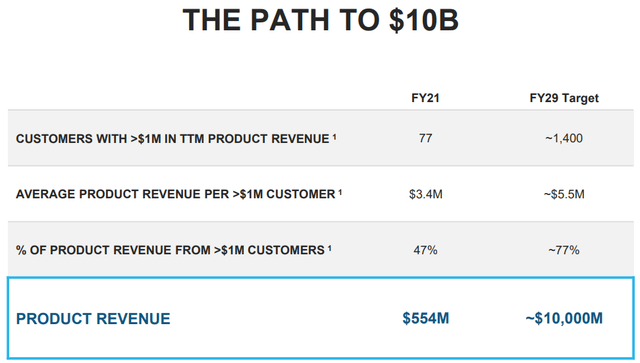Viewport: 640px width, 363px height.
Task: Click the PRODUCT REVENUE row label
Action: coord(93,319)
